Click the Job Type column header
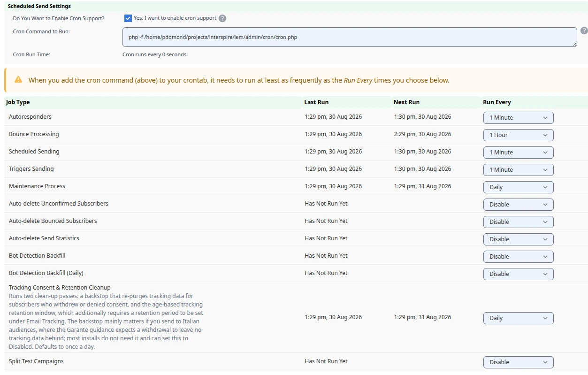The image size is (588, 375). coord(18,102)
